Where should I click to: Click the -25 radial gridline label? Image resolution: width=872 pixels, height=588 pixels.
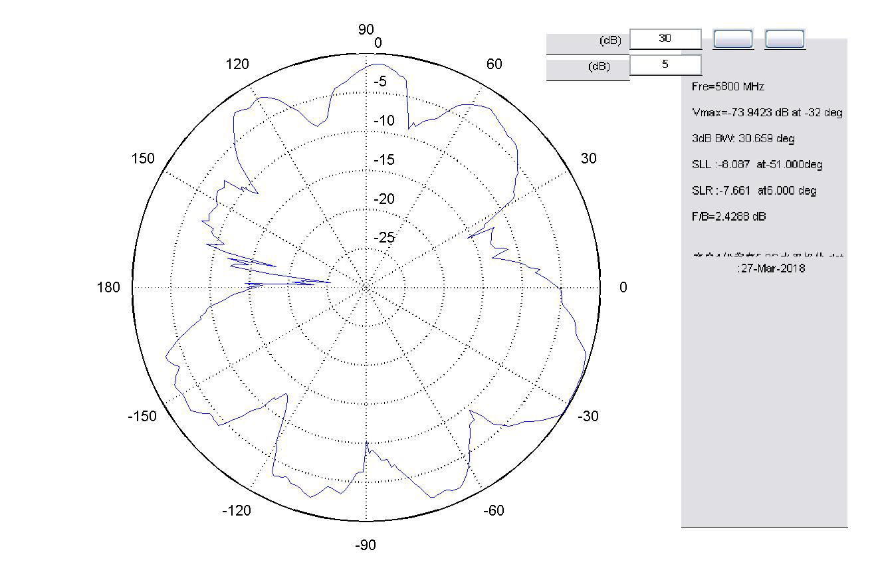383,238
